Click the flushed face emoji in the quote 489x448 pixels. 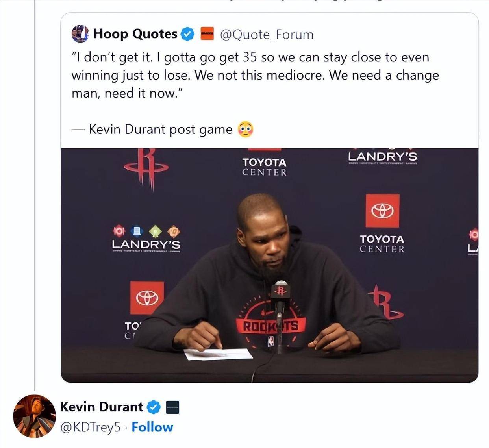[245, 129]
